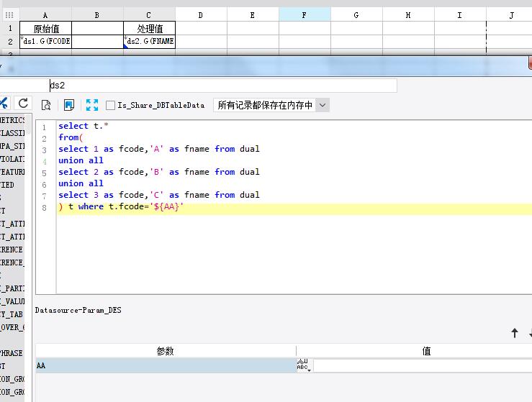The height and width of the screenshot is (402, 532).
Task: Select the highlighted column header F
Action: (x=305, y=15)
